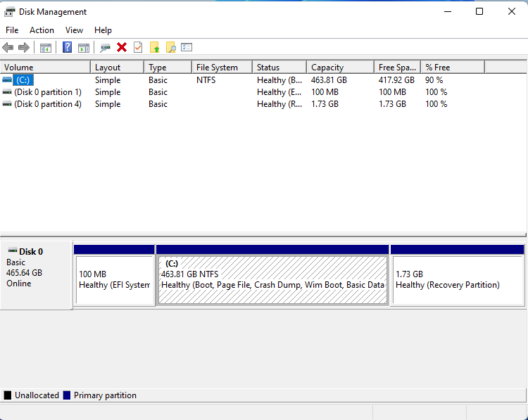Open the File menu
Screen dimensions: 528x420
pyautogui.click(x=12, y=30)
